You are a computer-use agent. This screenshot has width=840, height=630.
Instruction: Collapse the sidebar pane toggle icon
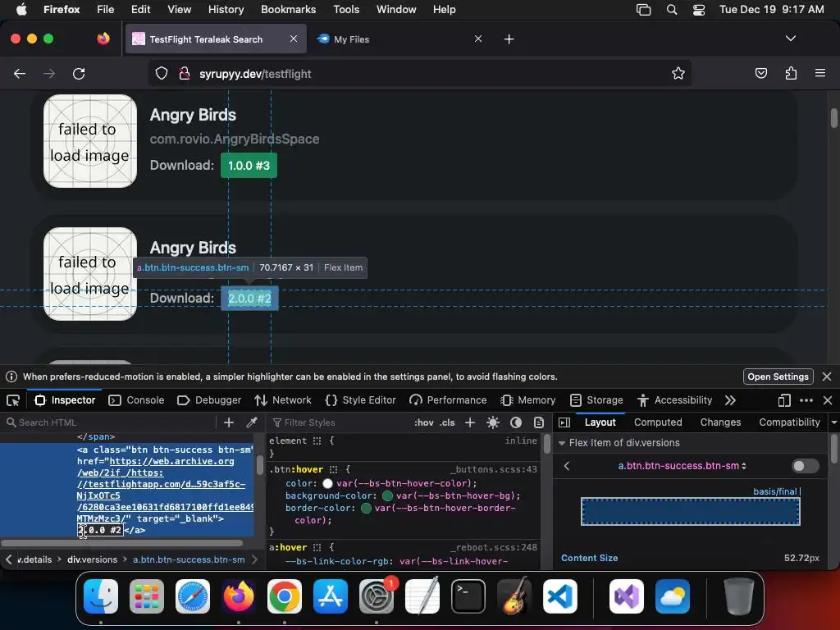point(564,422)
